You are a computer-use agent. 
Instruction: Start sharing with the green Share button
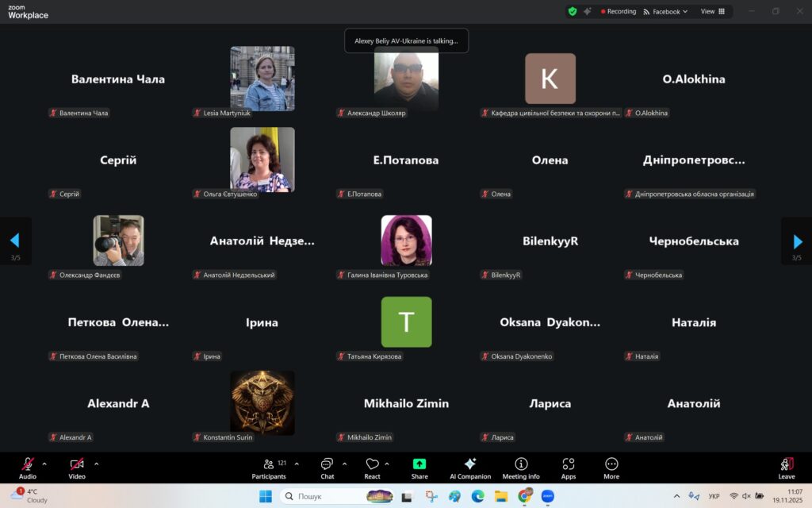tap(419, 468)
